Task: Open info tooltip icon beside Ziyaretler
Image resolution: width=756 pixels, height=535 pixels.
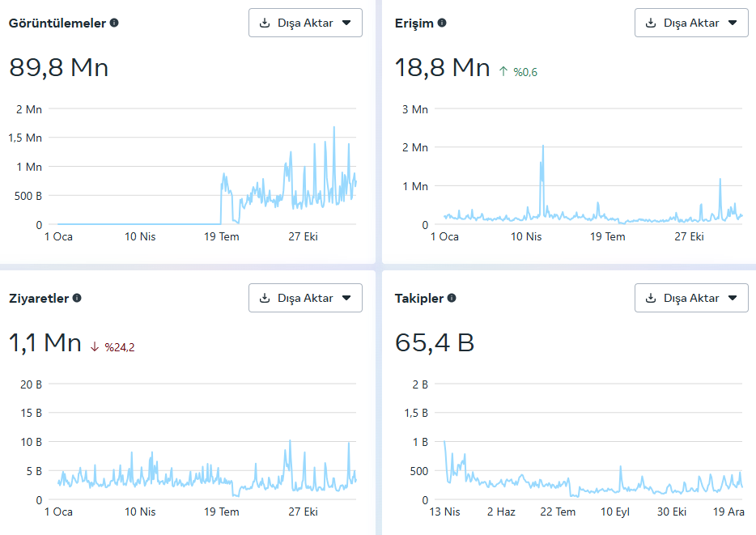Action: click(x=77, y=298)
